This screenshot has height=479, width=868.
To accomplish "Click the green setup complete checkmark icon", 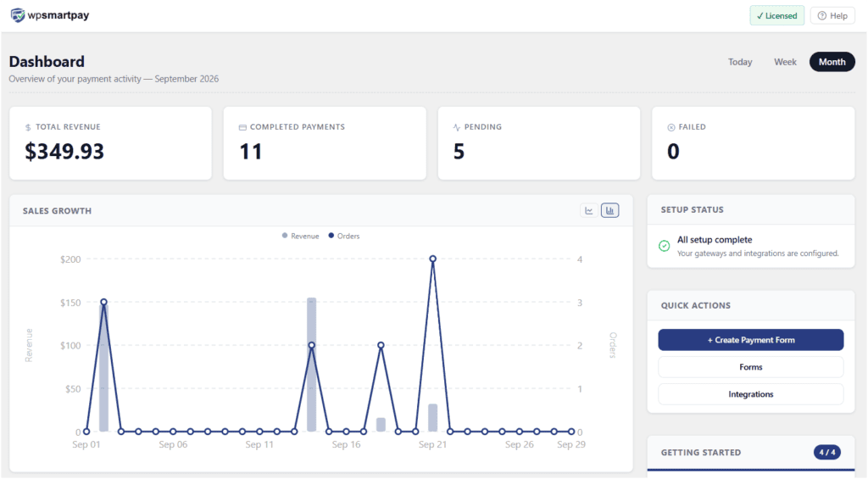I will (665, 246).
